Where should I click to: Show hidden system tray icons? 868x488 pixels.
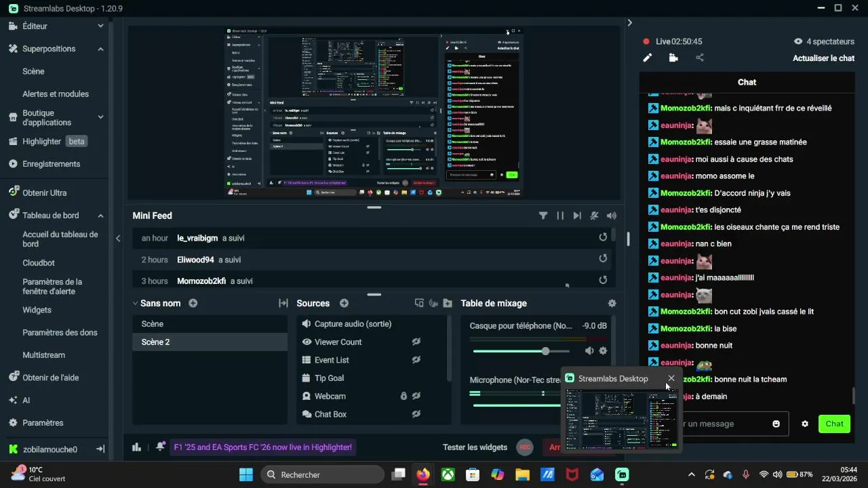tap(691, 474)
